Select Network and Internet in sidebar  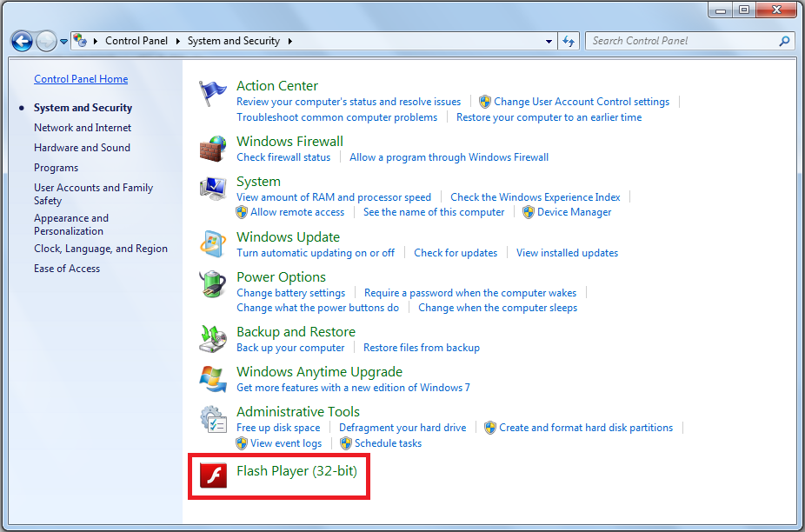[x=83, y=128]
